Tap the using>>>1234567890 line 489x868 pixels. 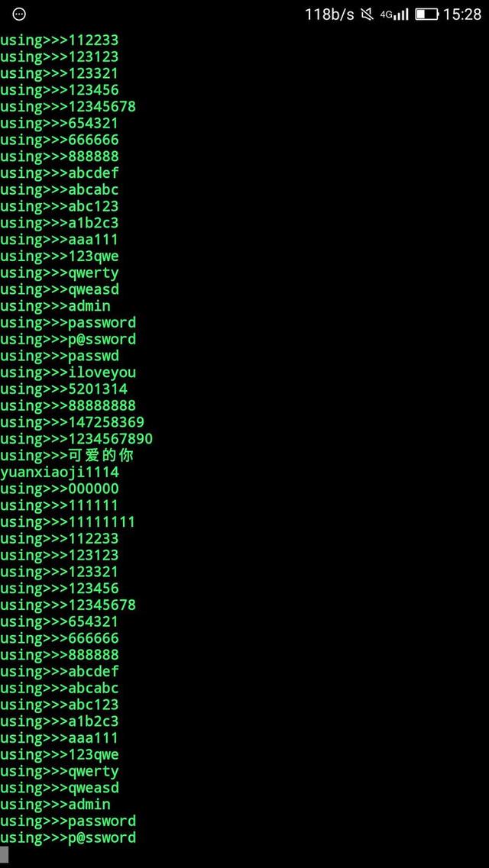[x=76, y=439]
